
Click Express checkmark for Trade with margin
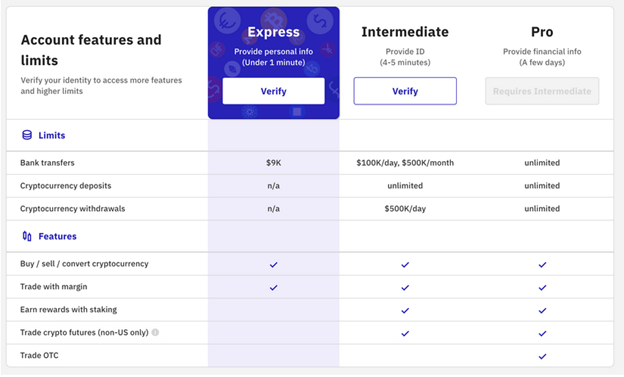(x=273, y=287)
